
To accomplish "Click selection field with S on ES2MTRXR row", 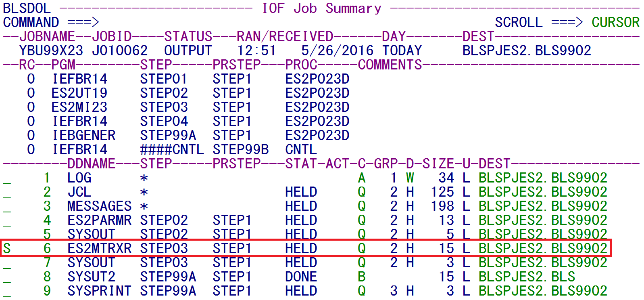I will pyautogui.click(x=7, y=248).
